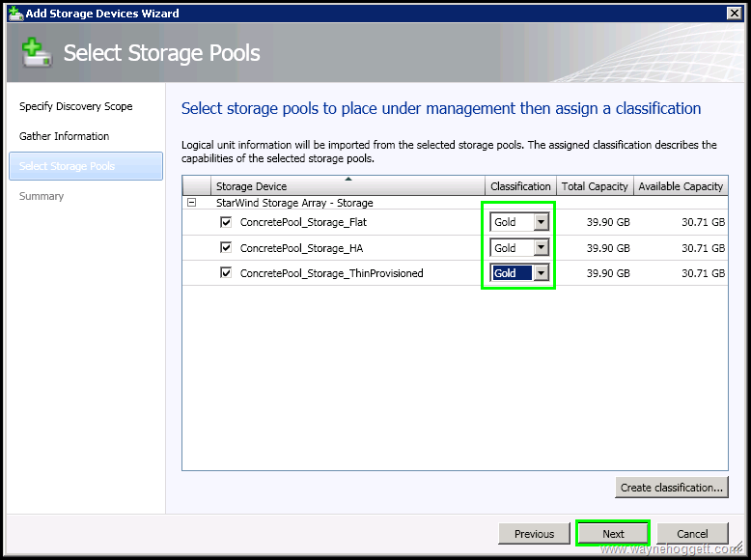Open classification dropdown for ConcretePool_Storage_Flat
Viewport: 751px width, 560px height.
(x=541, y=222)
